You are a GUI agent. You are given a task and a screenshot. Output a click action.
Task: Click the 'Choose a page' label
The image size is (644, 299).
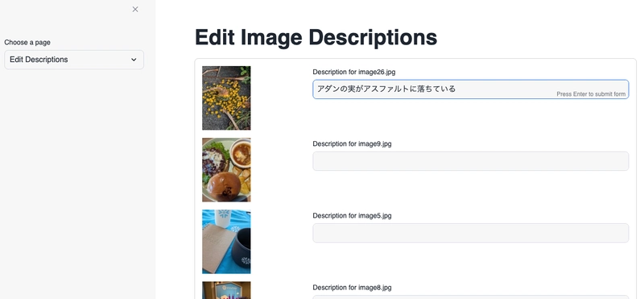pos(27,43)
